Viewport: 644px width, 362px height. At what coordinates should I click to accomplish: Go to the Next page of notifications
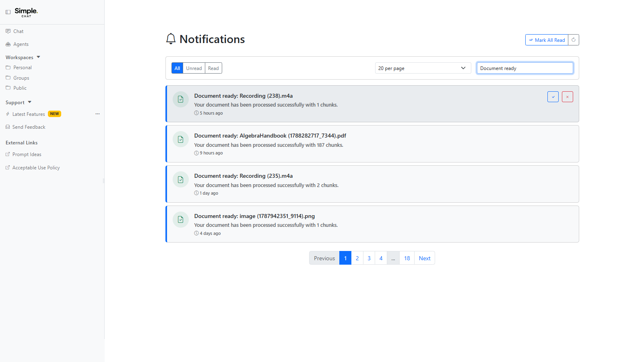[425, 258]
